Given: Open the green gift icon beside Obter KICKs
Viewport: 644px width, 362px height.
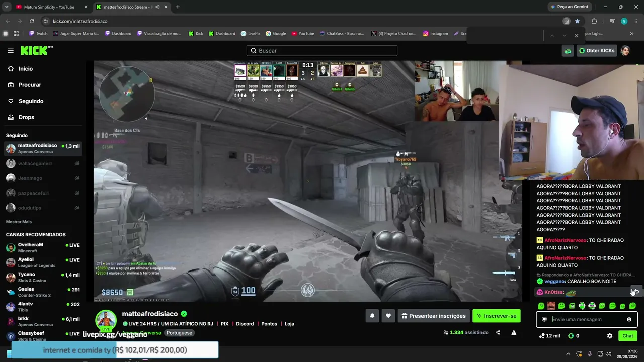Looking at the screenshot, I should (x=568, y=51).
